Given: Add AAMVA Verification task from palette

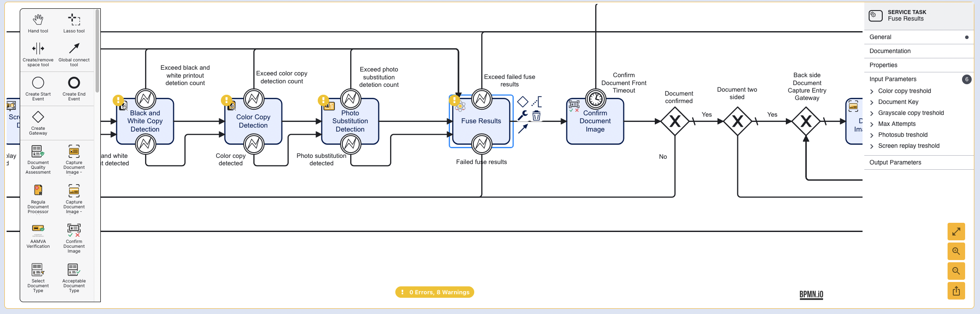Looking at the screenshot, I should [38, 228].
